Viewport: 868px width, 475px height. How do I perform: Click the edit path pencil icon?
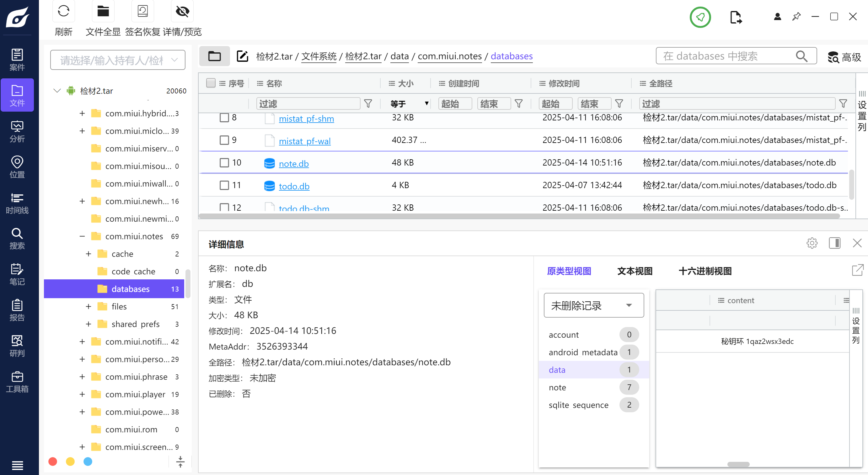tap(242, 56)
